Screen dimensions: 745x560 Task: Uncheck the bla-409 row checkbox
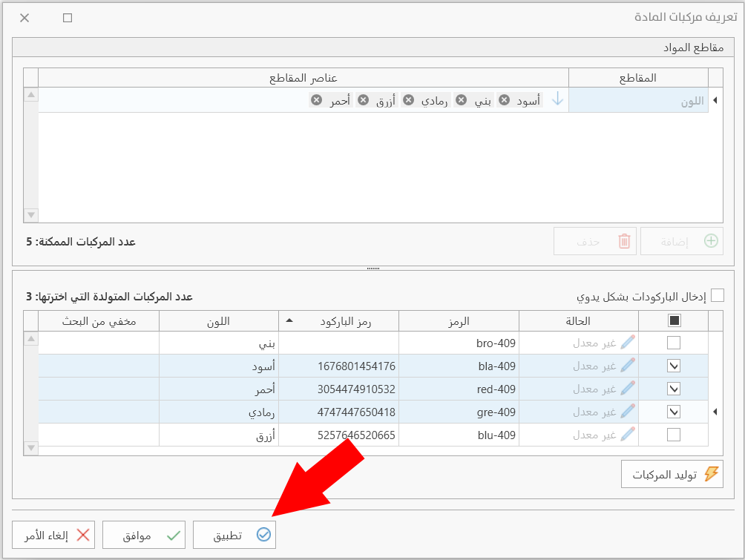(x=673, y=366)
